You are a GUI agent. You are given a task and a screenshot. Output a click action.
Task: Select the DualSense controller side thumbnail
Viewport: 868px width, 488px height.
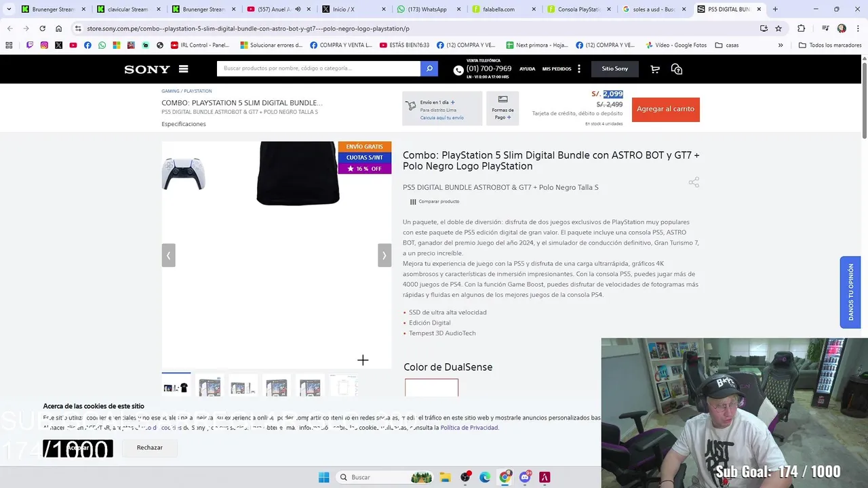click(183, 174)
